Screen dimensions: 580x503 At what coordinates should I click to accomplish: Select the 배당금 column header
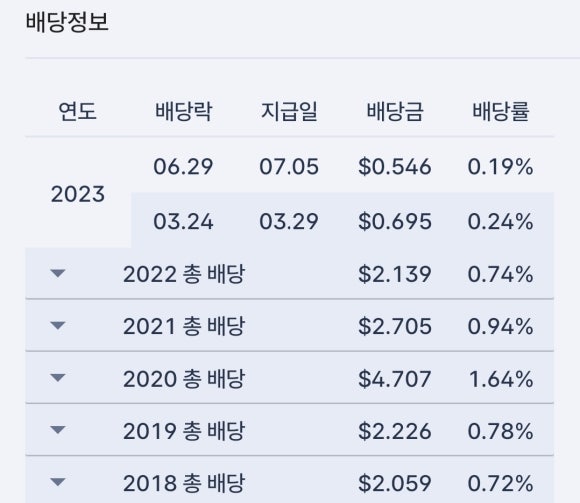point(395,111)
